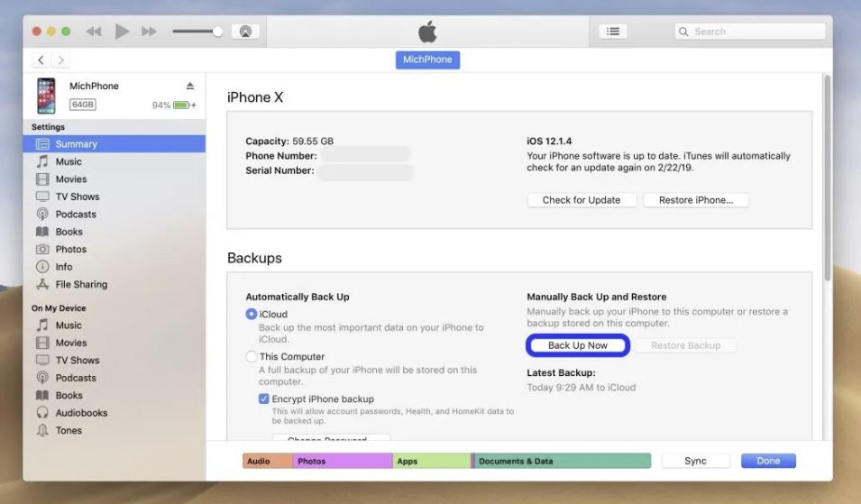Screen dimensions: 861x504
Task: Select the Summary item in sidebar
Action: point(76,144)
